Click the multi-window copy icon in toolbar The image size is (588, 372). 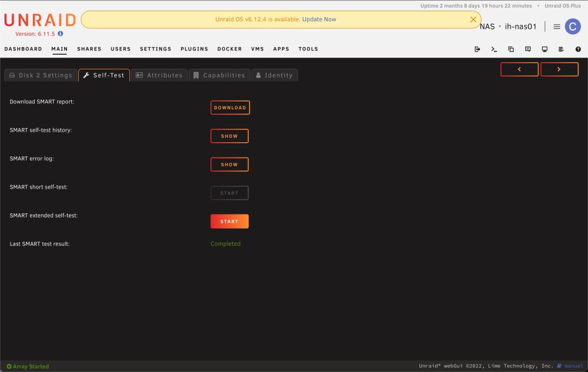tap(511, 49)
